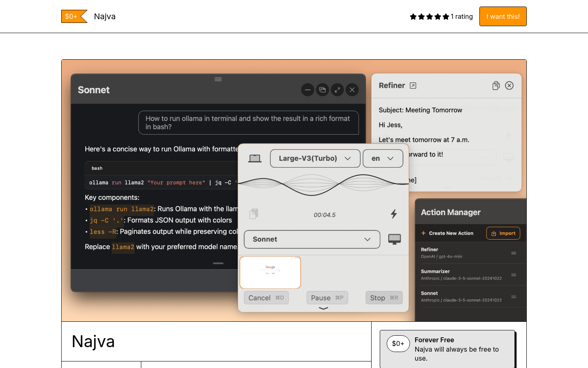This screenshot has height=368, width=588.
Task: Click the monitor screen icon in recorder
Action: (x=394, y=239)
